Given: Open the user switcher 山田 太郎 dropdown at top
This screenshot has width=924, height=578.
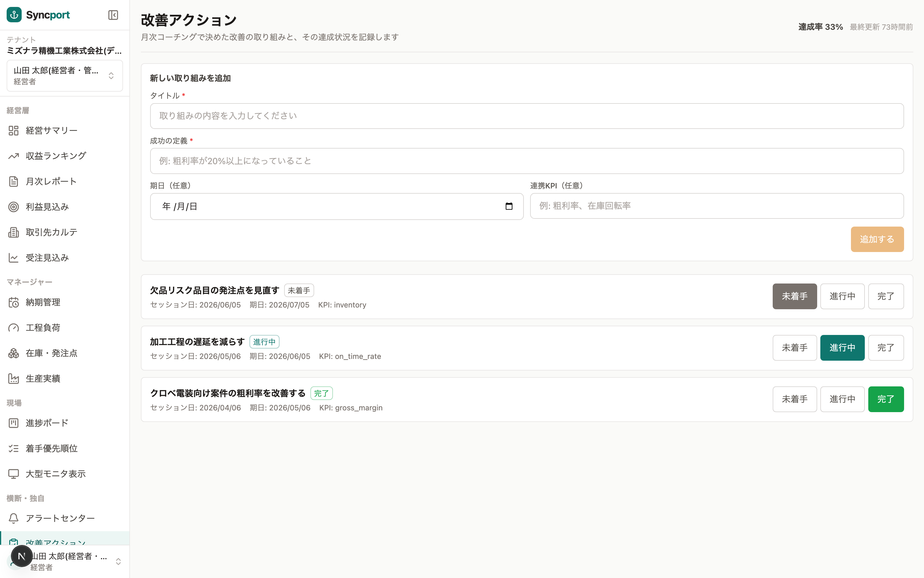Looking at the screenshot, I should (64, 76).
